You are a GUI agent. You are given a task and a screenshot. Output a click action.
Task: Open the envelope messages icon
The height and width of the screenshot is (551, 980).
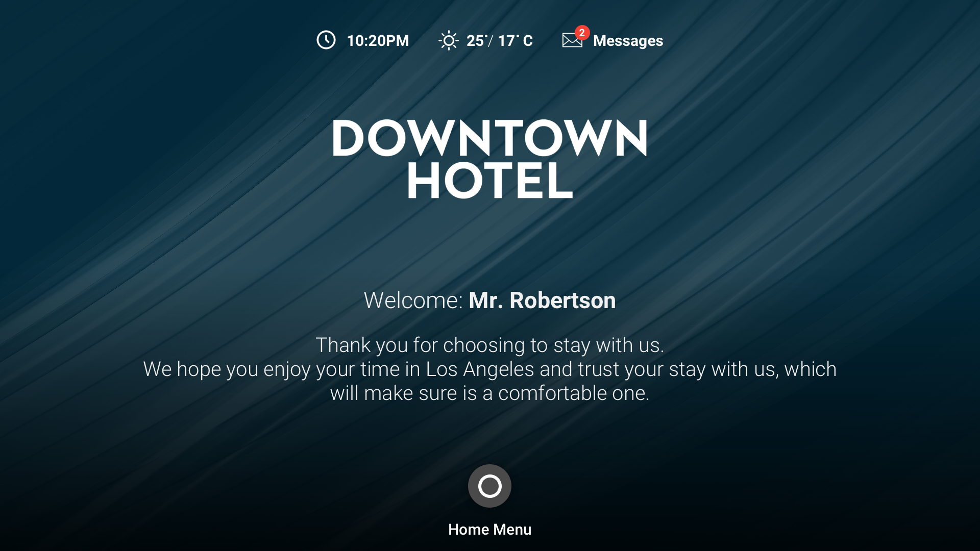(572, 40)
